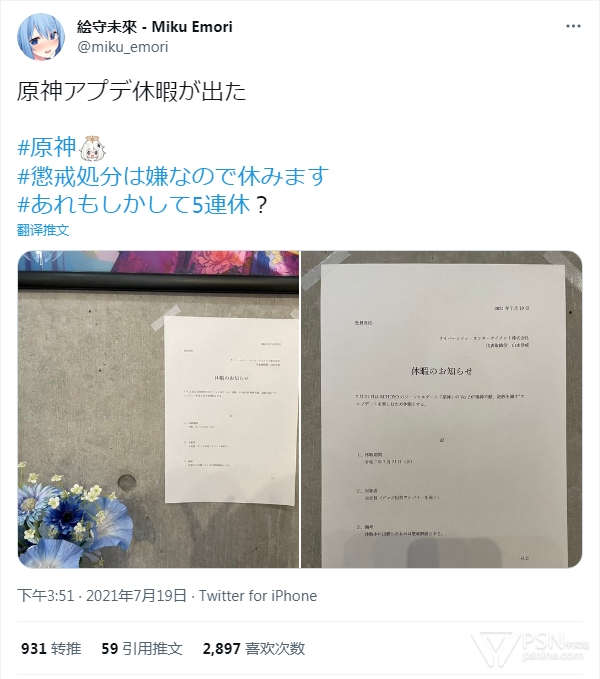Click the Paimon emoji beside #原神
Viewport: 600px width, 679px height.
click(x=92, y=148)
